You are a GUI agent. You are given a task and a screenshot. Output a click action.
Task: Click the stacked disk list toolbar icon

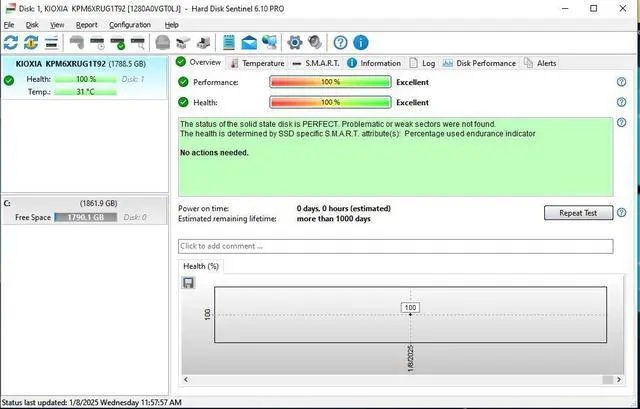(51, 42)
